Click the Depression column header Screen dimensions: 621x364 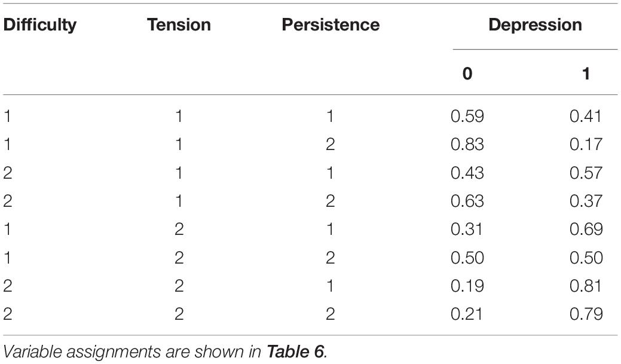535,25
